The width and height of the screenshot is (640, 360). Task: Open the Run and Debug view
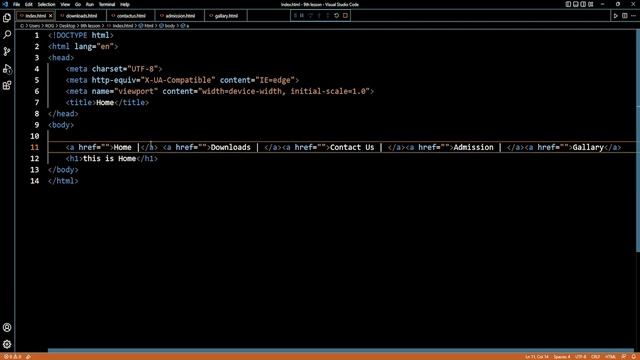(x=7, y=69)
